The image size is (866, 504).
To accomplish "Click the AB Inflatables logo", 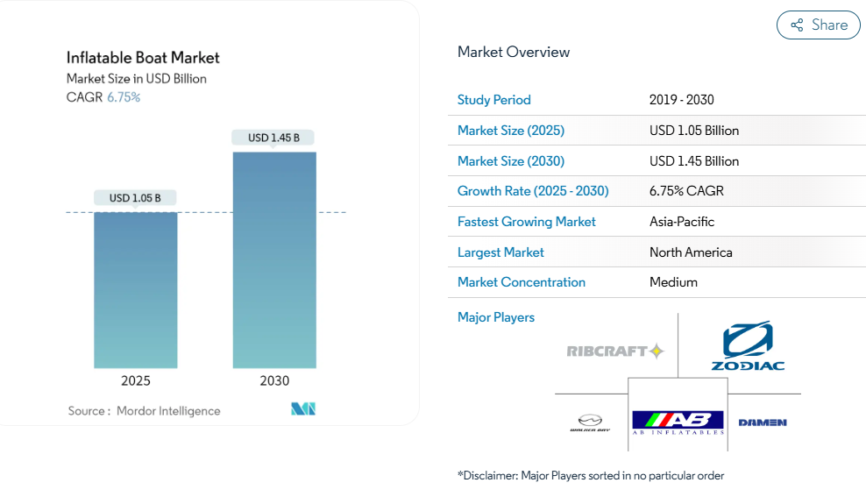I will click(x=678, y=422).
